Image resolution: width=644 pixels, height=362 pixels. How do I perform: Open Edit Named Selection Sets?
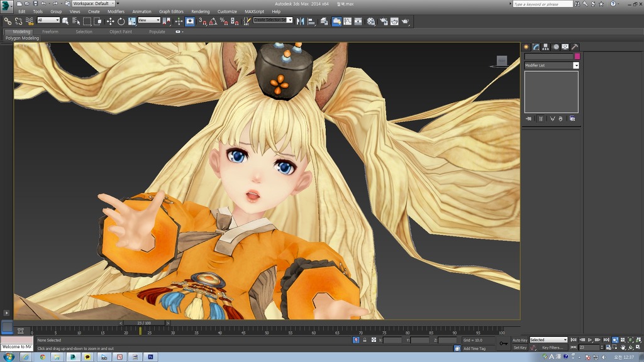coord(247,21)
